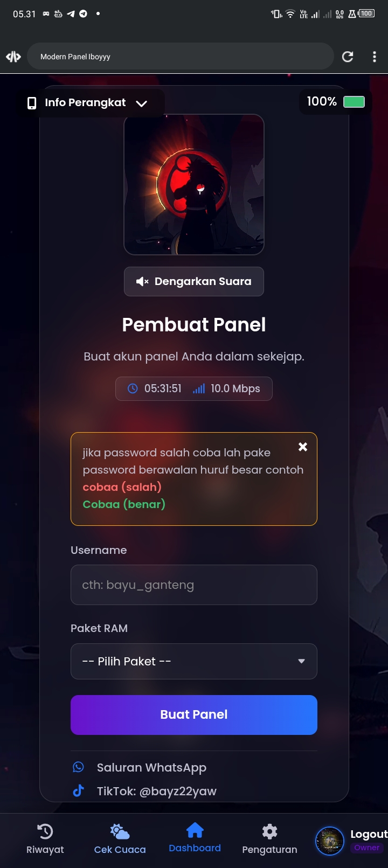Click the browser site code icon

(x=13, y=57)
